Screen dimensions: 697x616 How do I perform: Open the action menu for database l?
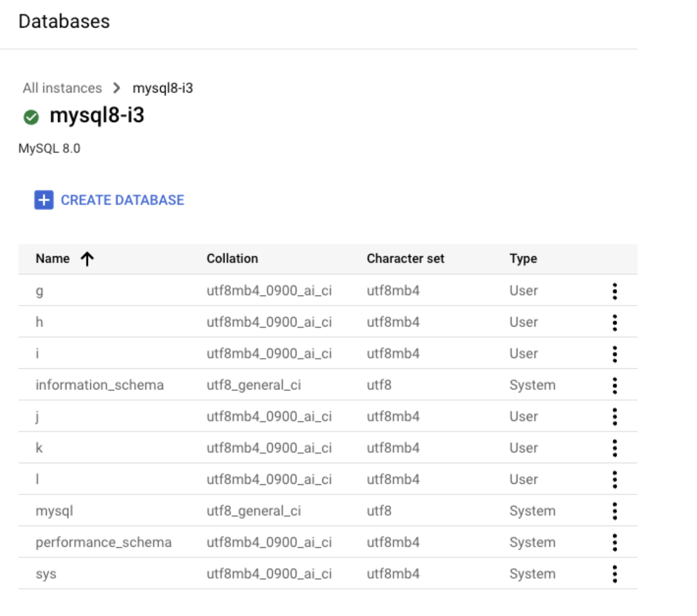point(615,480)
